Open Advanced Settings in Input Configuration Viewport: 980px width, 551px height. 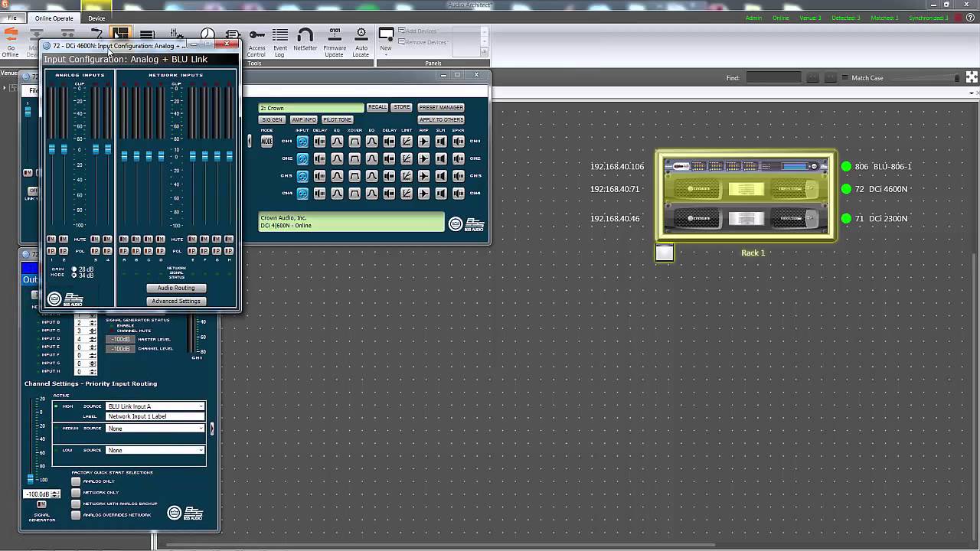tap(176, 301)
